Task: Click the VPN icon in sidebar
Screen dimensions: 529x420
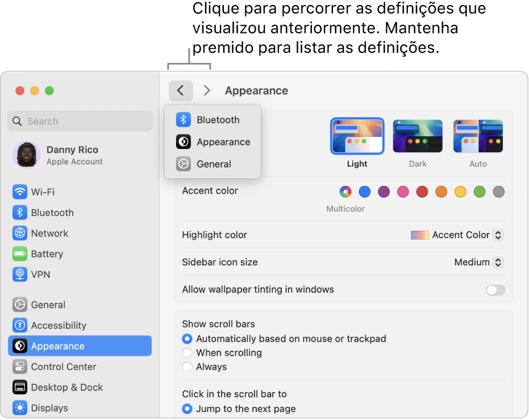Action: [x=20, y=275]
